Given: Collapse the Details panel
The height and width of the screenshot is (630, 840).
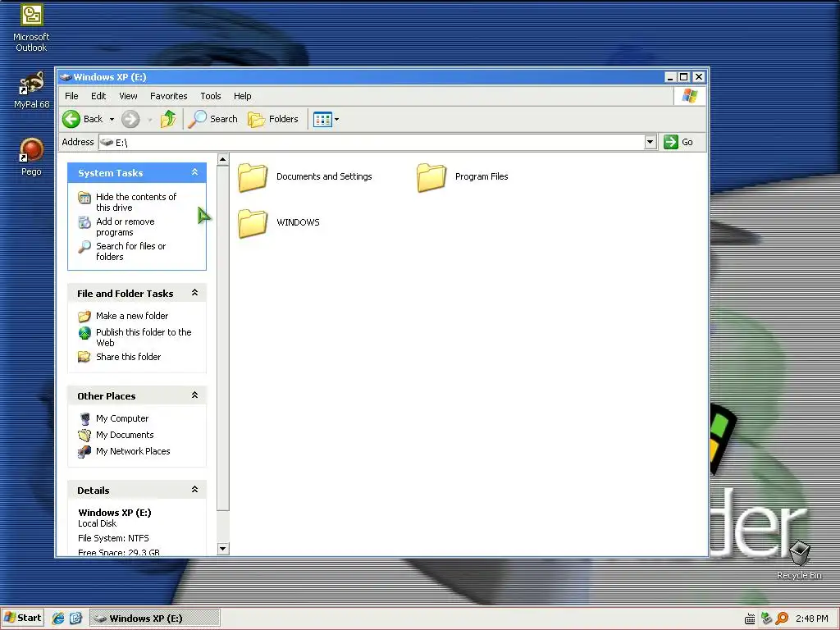Looking at the screenshot, I should [x=194, y=489].
